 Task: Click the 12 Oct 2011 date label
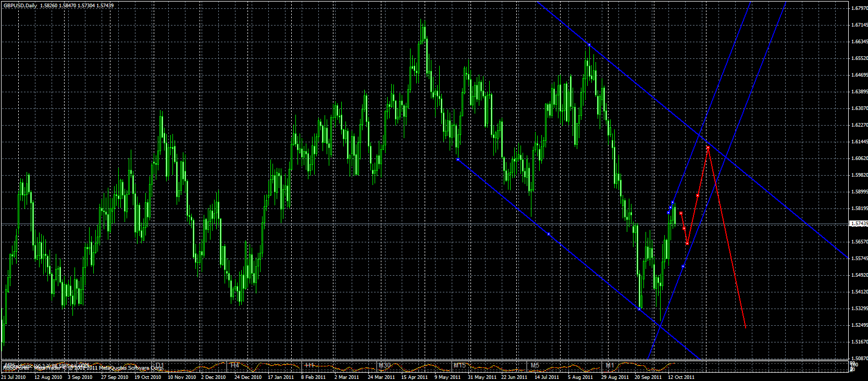click(681, 377)
